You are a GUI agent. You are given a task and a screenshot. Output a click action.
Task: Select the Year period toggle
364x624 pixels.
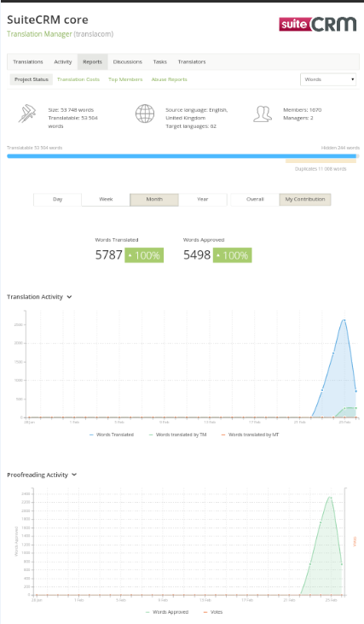(203, 199)
